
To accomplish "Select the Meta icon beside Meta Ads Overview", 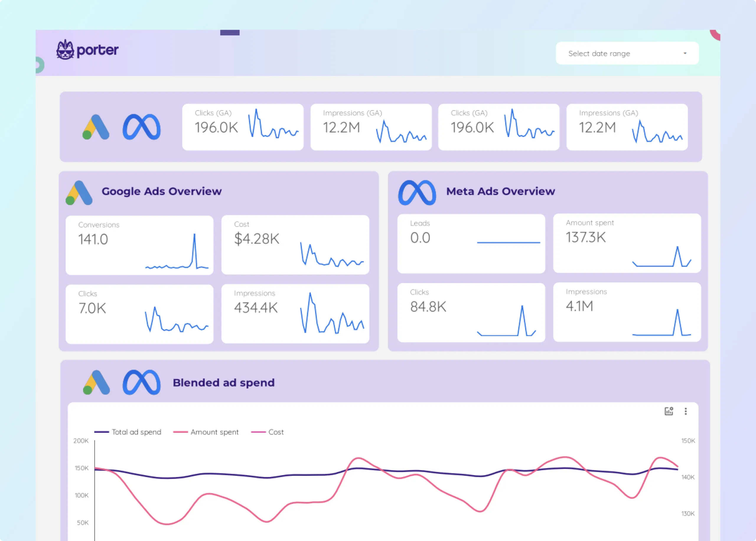I will click(x=417, y=193).
